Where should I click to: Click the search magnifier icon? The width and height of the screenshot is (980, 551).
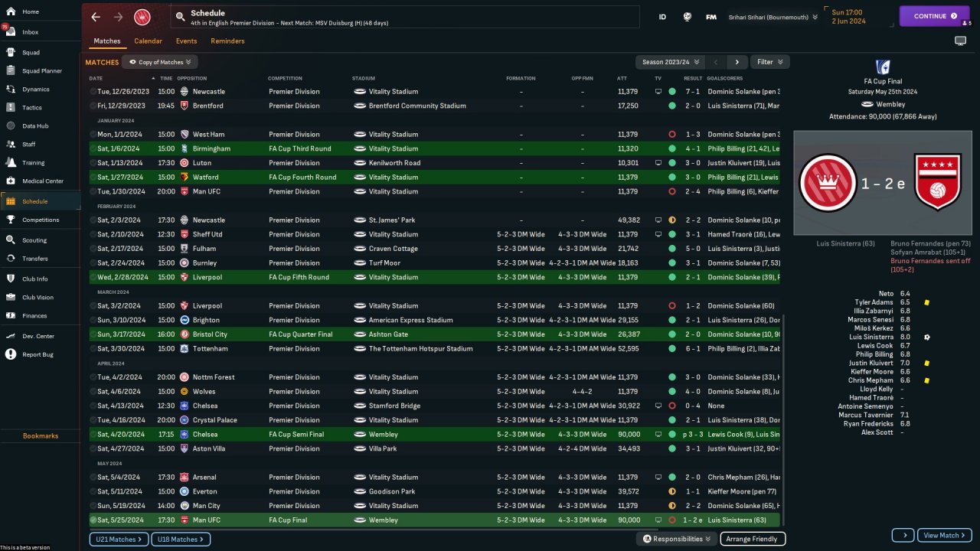tap(180, 16)
